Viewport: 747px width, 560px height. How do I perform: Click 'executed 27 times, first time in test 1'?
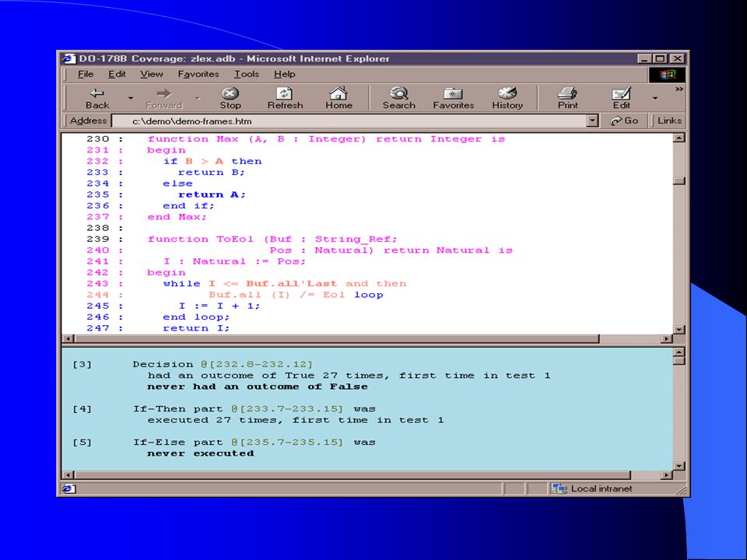click(x=296, y=420)
